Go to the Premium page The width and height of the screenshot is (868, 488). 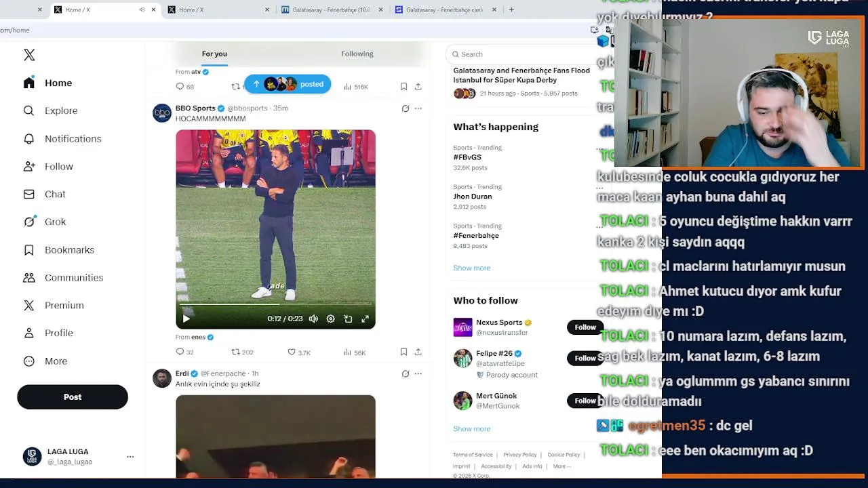click(53, 305)
